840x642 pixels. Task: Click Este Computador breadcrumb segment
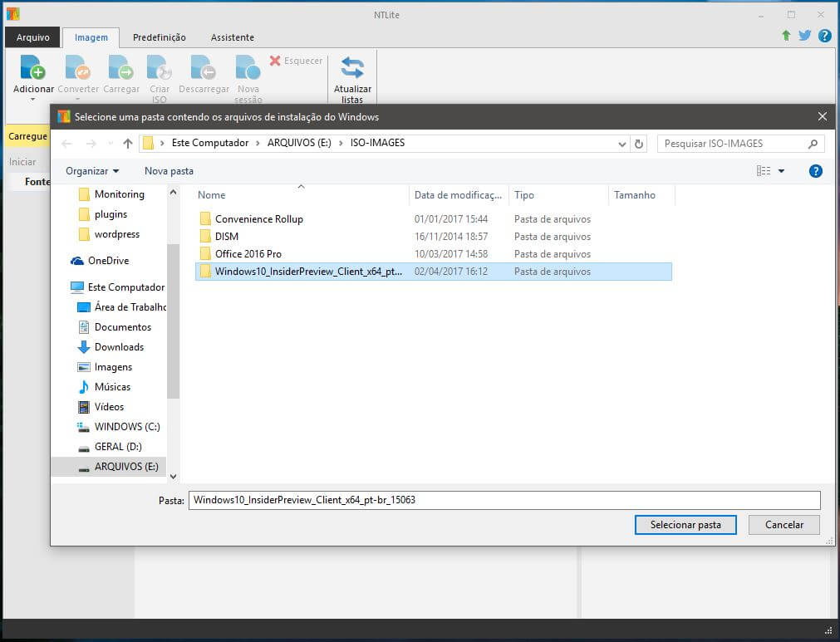click(x=210, y=143)
